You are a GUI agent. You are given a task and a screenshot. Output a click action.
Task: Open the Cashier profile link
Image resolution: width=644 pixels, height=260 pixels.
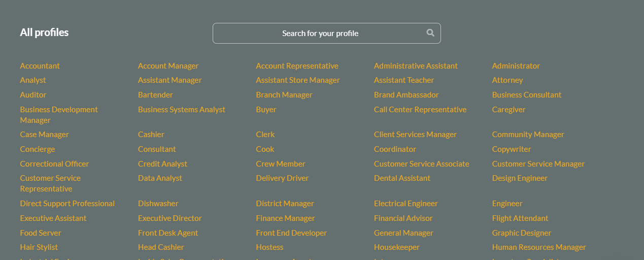[151, 135]
